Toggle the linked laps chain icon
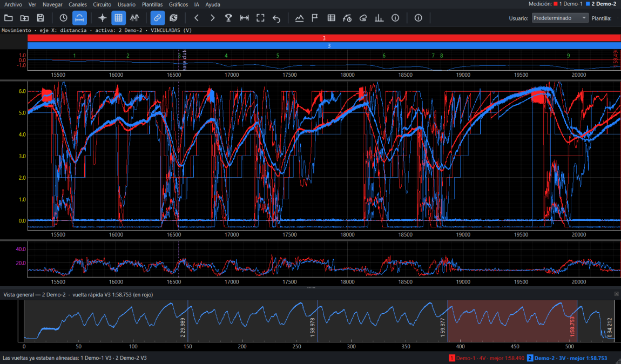The width and height of the screenshot is (621, 364). coord(158,18)
